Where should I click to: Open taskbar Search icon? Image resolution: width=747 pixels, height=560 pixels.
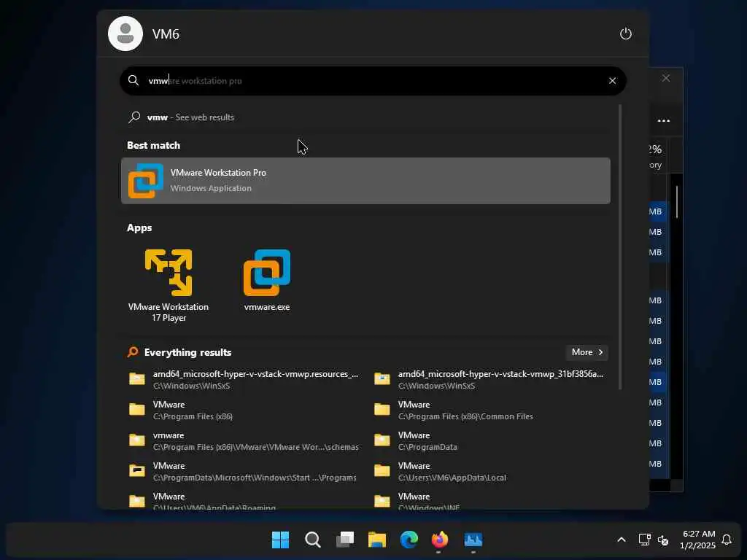pos(312,540)
